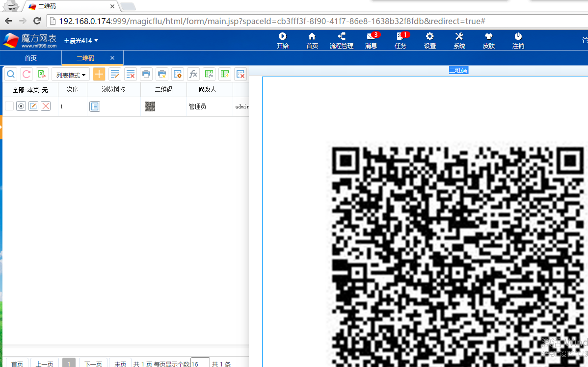Open 消息 messages with 3 unread
This screenshot has width=588, height=367.
371,41
